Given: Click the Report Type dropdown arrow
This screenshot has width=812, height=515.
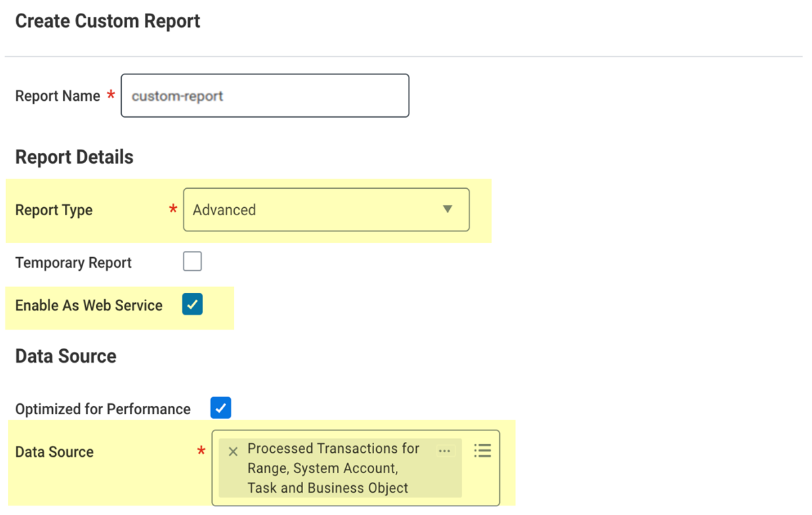Looking at the screenshot, I should coord(447,210).
